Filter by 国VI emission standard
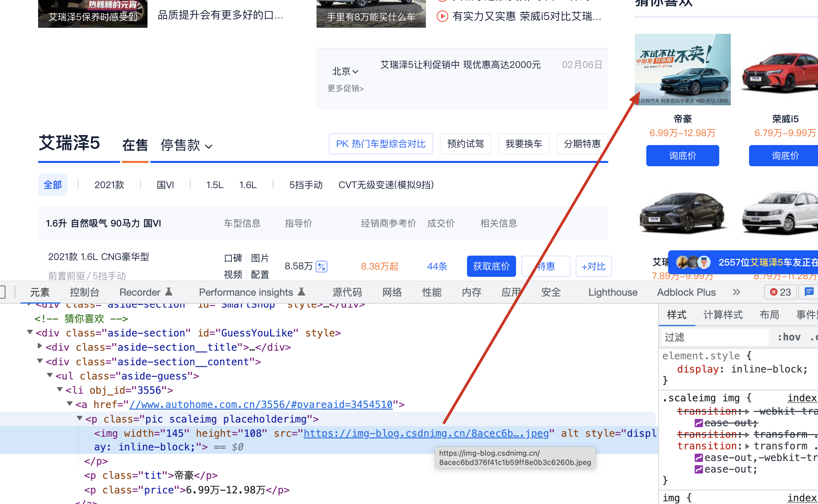Image resolution: width=818 pixels, height=504 pixels. pyautogui.click(x=165, y=185)
